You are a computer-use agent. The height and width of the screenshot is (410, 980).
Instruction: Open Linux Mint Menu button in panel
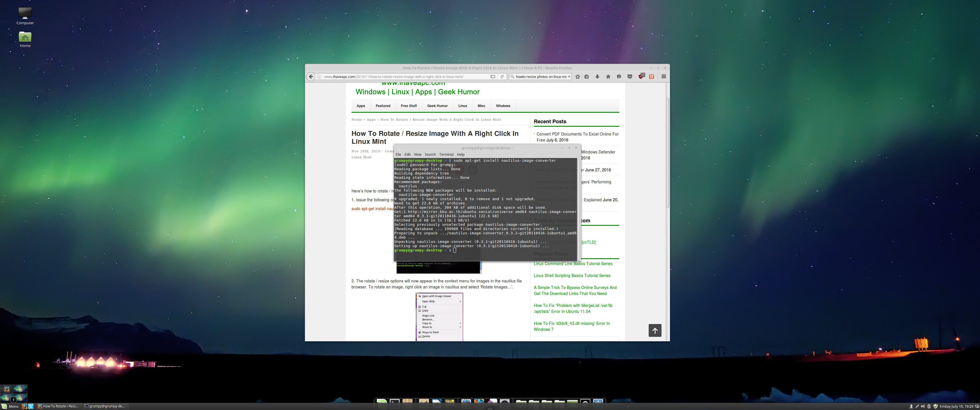pos(10,406)
